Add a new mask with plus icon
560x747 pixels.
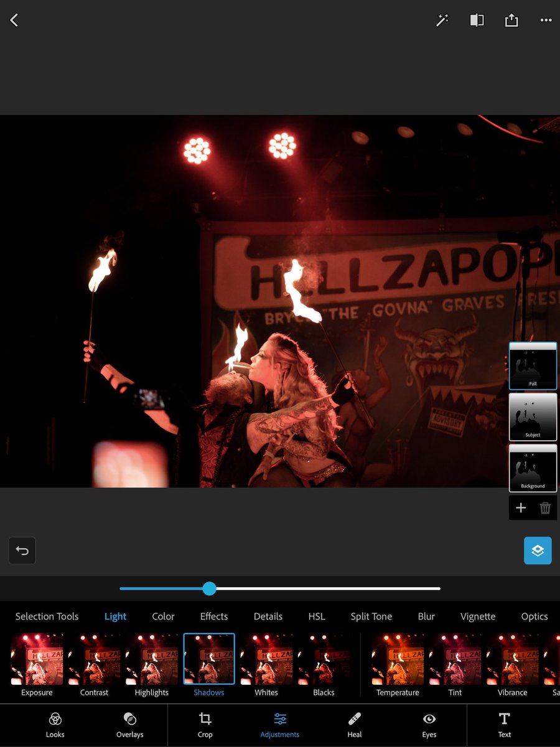click(x=521, y=508)
